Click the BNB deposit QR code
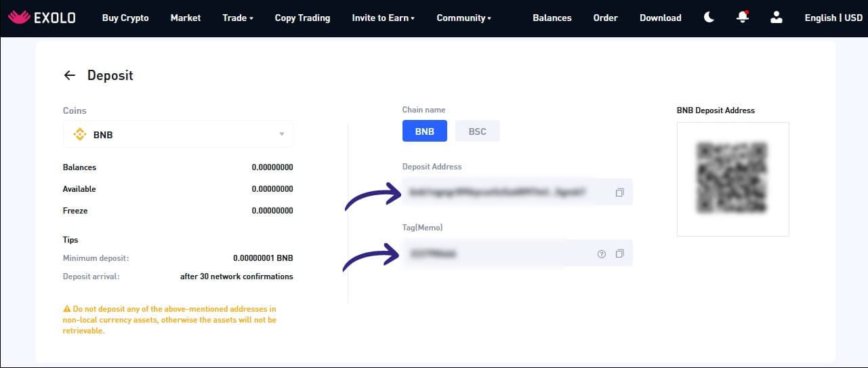The image size is (868, 368). tap(732, 179)
